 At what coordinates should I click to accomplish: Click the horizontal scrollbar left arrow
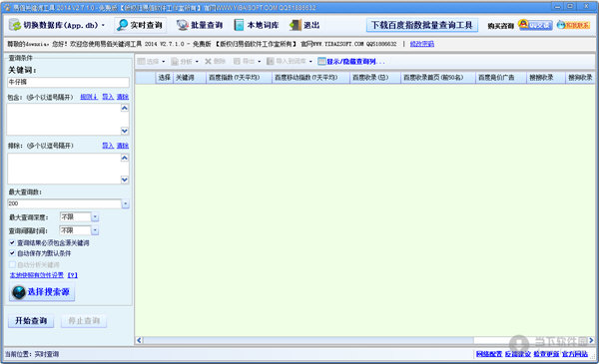coord(139,340)
